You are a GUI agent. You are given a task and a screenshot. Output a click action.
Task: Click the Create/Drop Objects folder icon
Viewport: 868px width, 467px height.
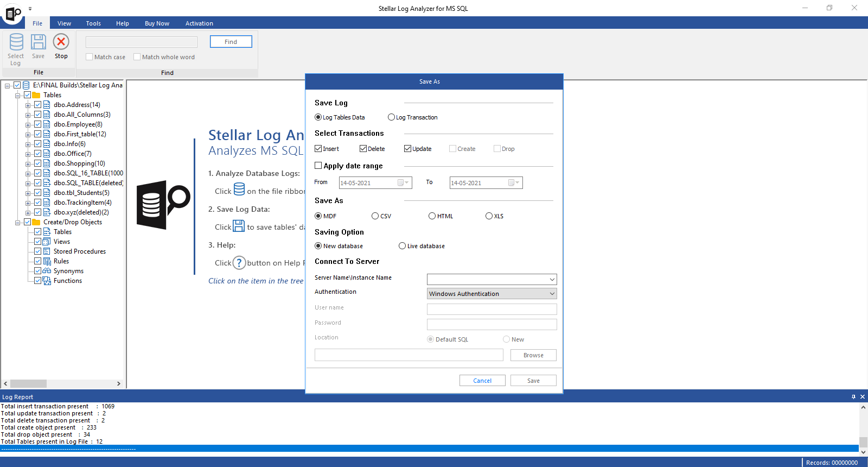coord(36,222)
